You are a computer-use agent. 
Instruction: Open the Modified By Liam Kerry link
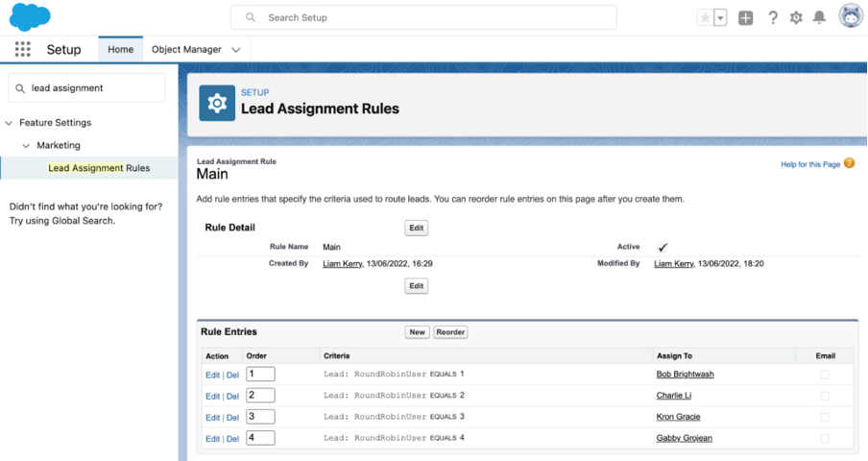(x=674, y=264)
